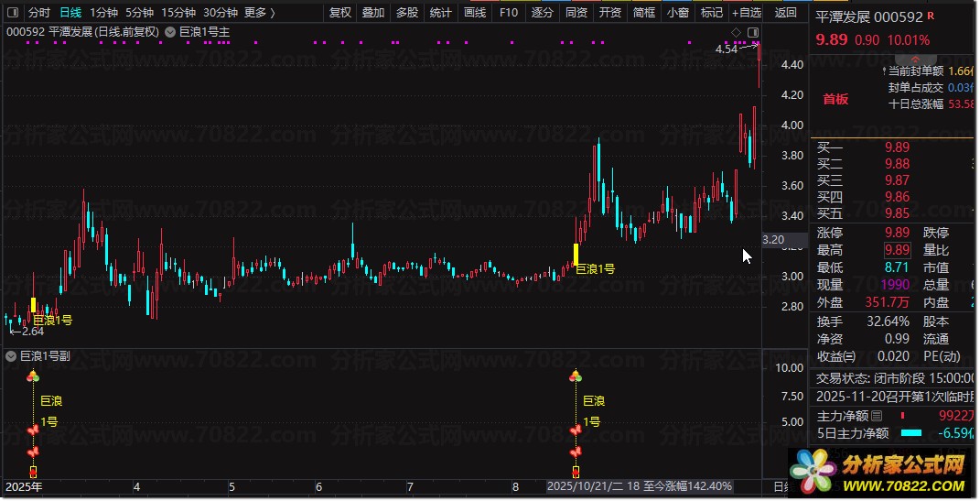Click the cyan 5日主力净额 bar
Viewport: 980px width, 501px height.
911,433
